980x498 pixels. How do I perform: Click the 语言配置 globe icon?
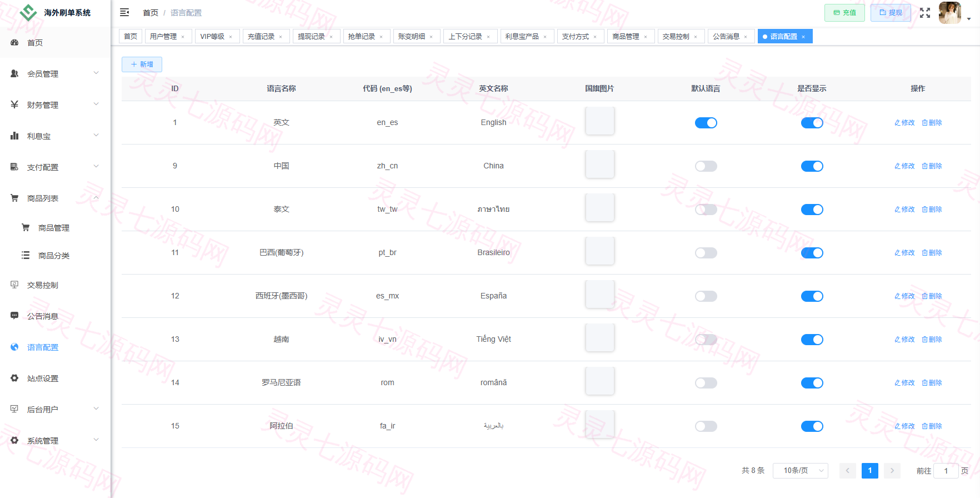pos(14,347)
